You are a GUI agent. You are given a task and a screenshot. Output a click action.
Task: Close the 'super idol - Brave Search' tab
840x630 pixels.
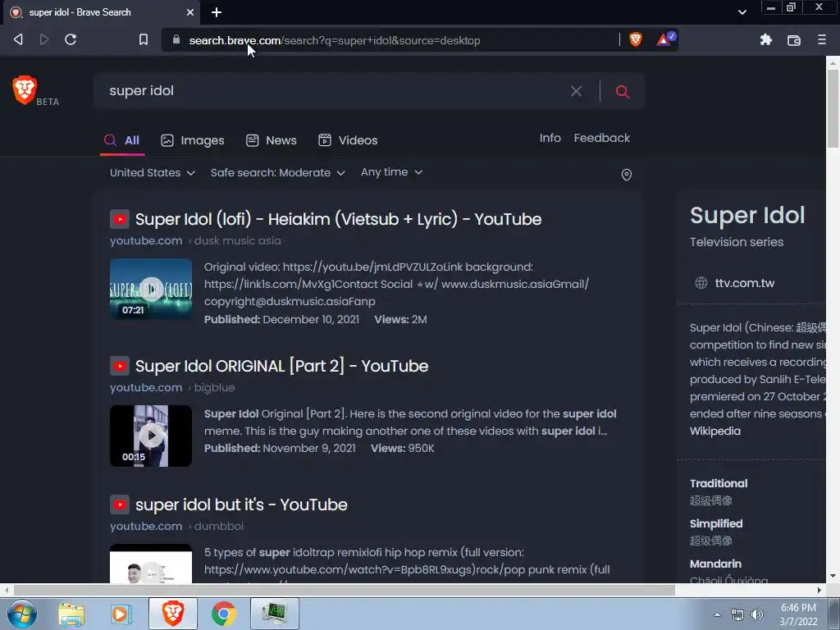pos(190,12)
